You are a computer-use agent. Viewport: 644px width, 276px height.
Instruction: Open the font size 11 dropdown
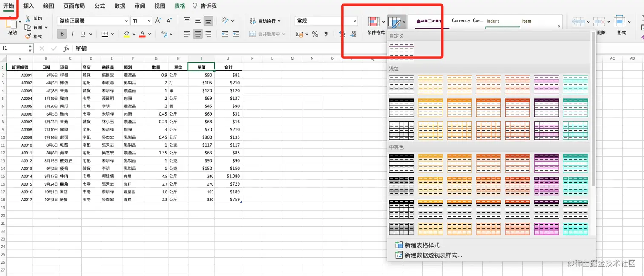coord(149,21)
